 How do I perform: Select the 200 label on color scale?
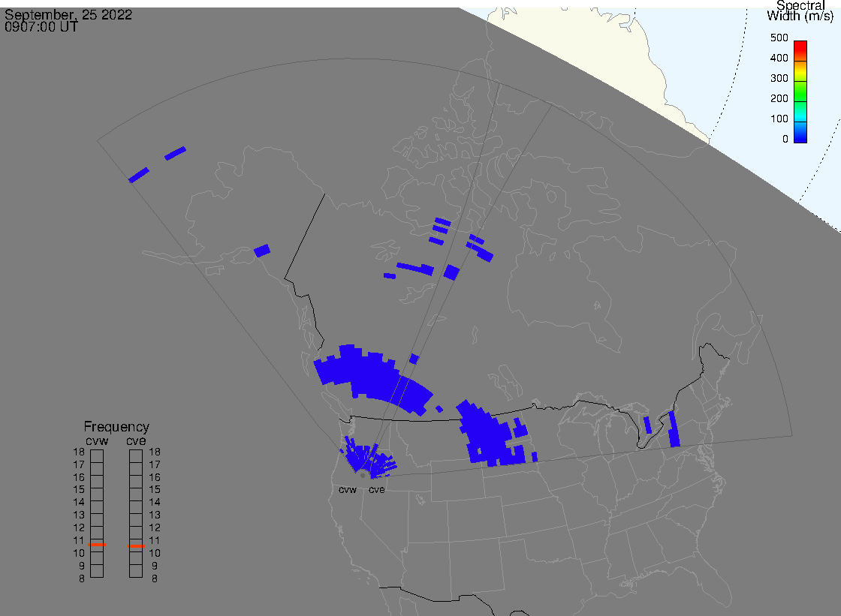(x=779, y=98)
